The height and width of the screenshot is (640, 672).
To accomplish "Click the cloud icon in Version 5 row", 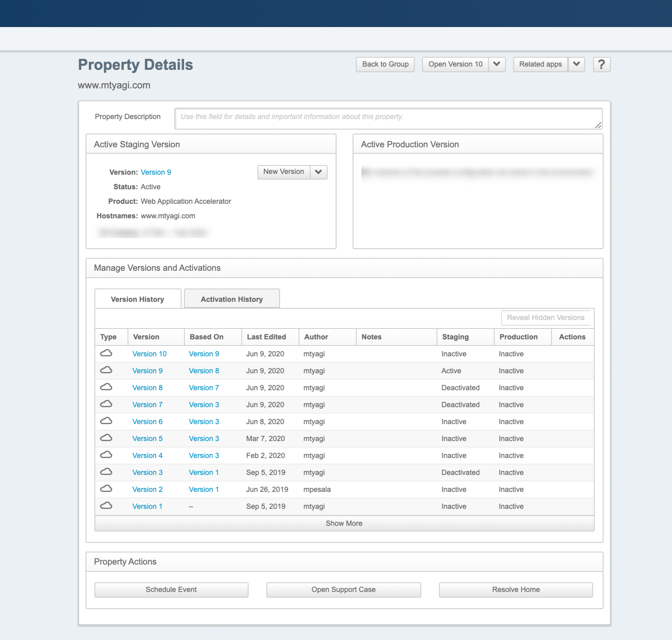I will (106, 438).
